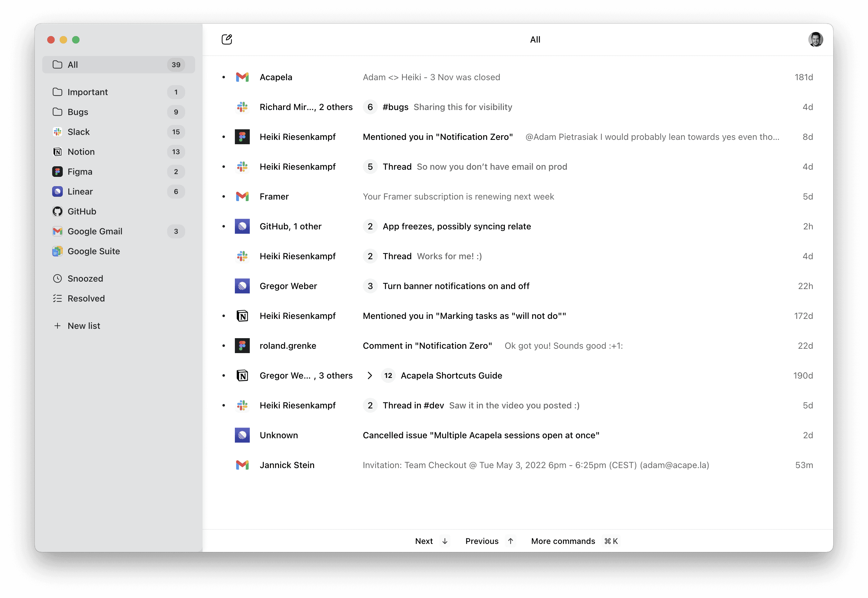The height and width of the screenshot is (598, 868).
Task: Toggle unread dot on Framer email
Action: (x=224, y=197)
